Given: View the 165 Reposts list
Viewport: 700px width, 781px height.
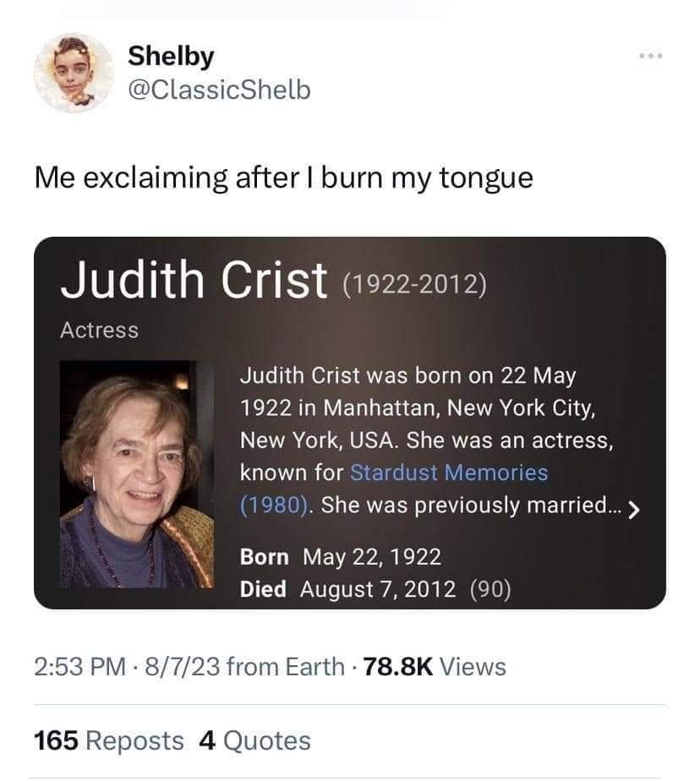Looking at the screenshot, I should pyautogui.click(x=107, y=740).
